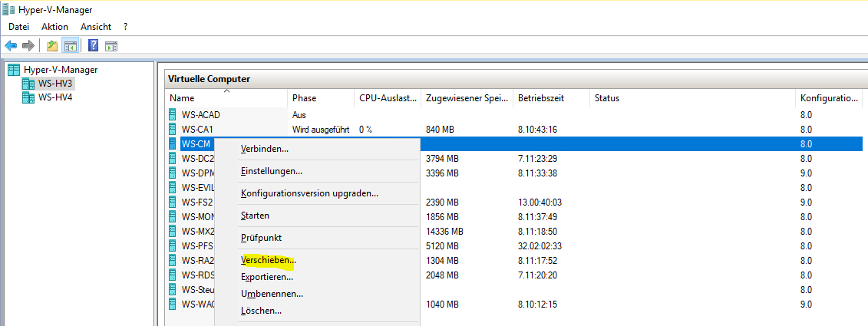Click the VM icon beside WS-DC2
868x326 pixels.
tap(173, 158)
